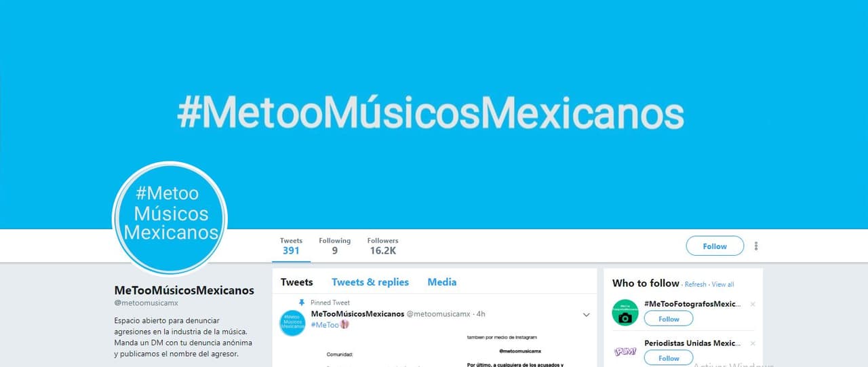Image resolution: width=868 pixels, height=367 pixels.
Task: Dismiss the Periodistas Unidas Mexic suggestion
Action: click(x=753, y=344)
